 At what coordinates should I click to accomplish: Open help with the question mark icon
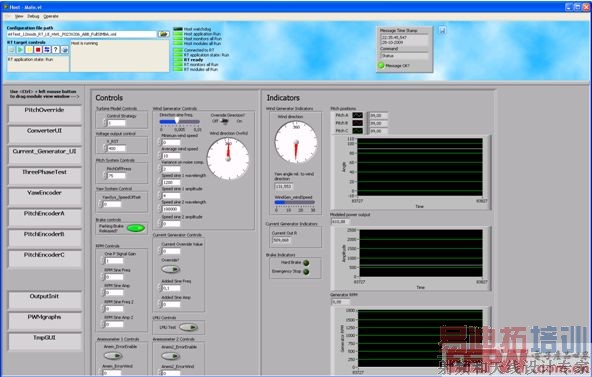[x=56, y=50]
